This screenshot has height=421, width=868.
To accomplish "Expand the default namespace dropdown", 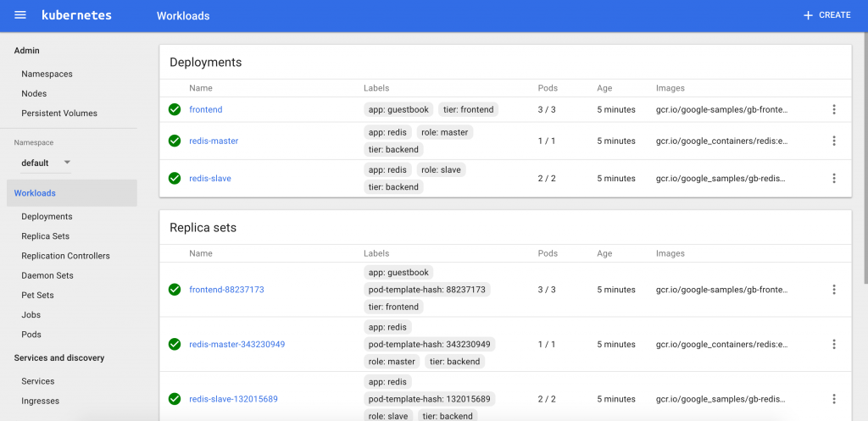I will (x=46, y=163).
